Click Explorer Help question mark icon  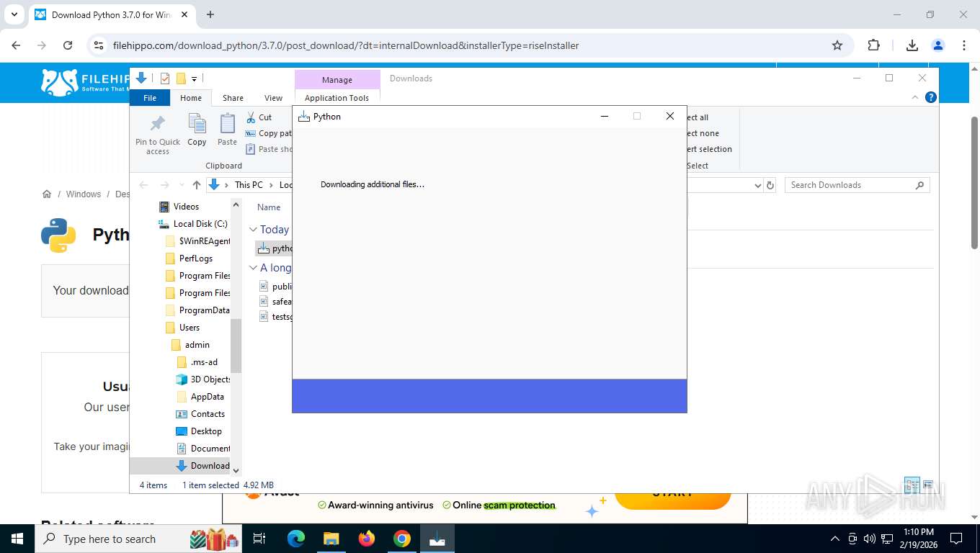(930, 97)
